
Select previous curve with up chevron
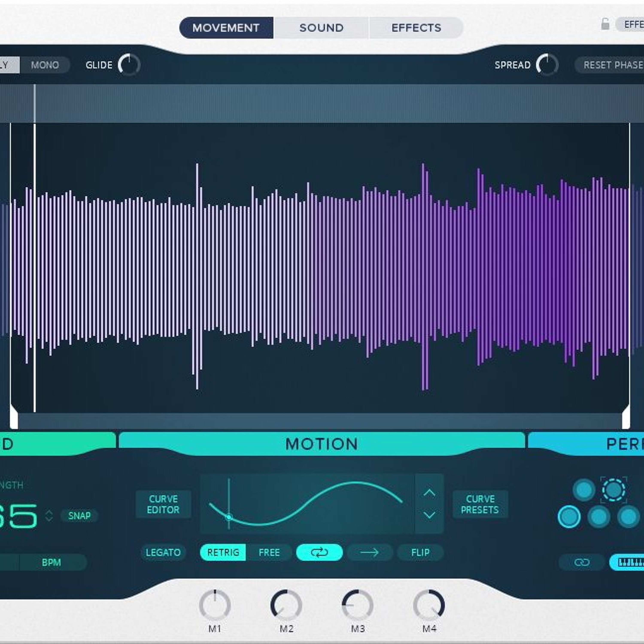pyautogui.click(x=429, y=493)
